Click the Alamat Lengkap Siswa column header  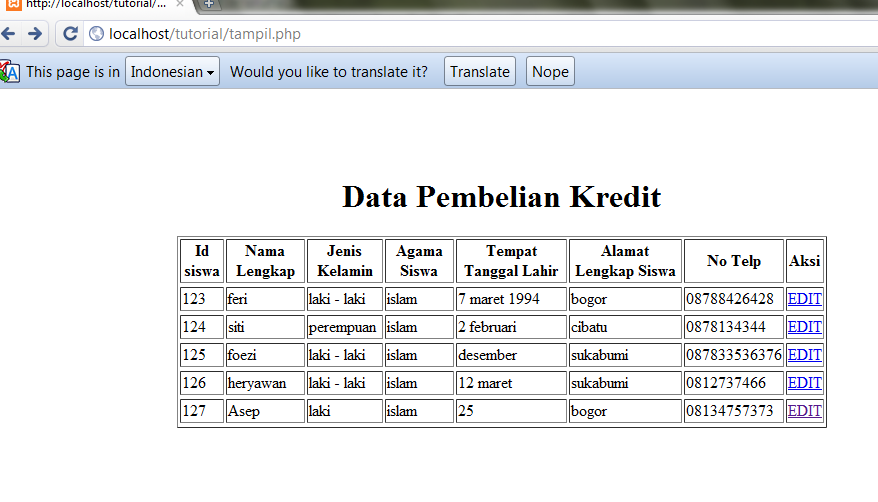click(x=625, y=261)
